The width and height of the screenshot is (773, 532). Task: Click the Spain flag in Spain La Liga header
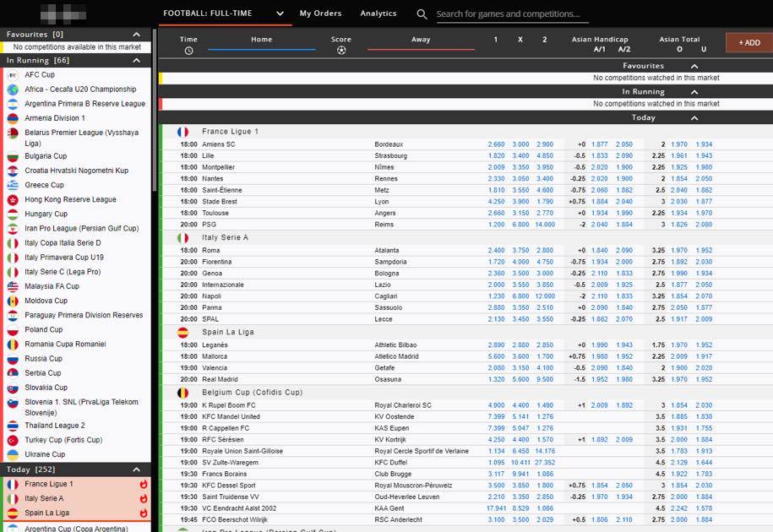[x=182, y=332]
